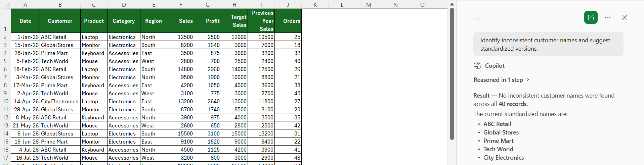Click 'Prime Mart' in Copilot's list

pyautogui.click(x=499, y=141)
